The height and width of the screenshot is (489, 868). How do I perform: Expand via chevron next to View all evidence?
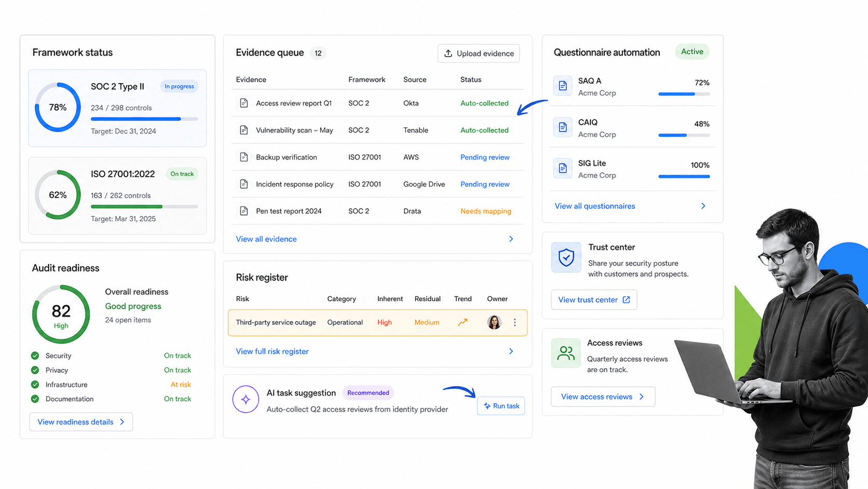click(511, 239)
